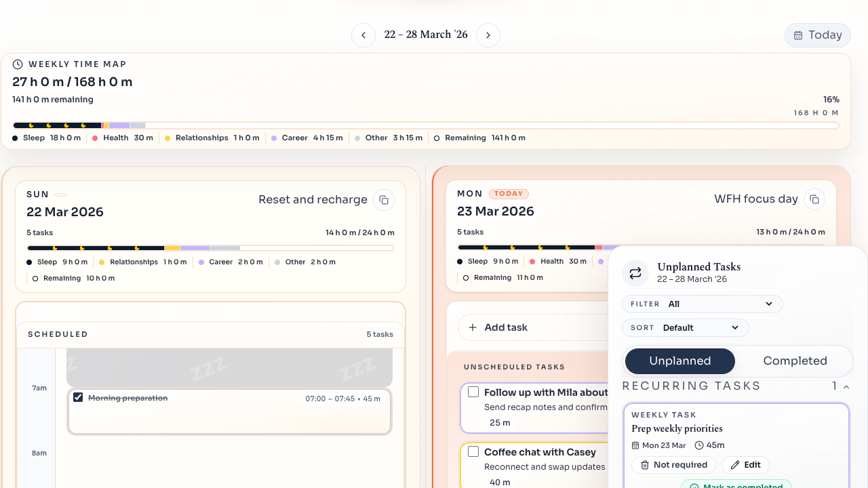Check the Follow up with Mila checkbox

coord(474,392)
